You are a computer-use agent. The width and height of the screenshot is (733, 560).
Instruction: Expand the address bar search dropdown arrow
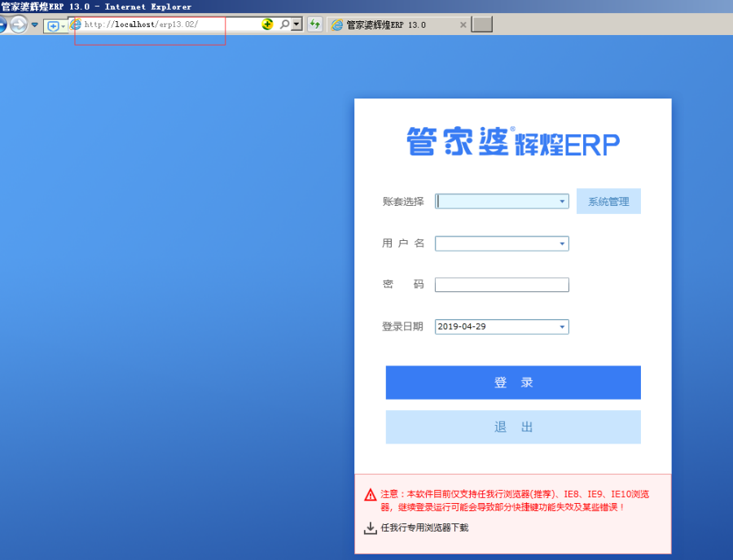tap(296, 24)
